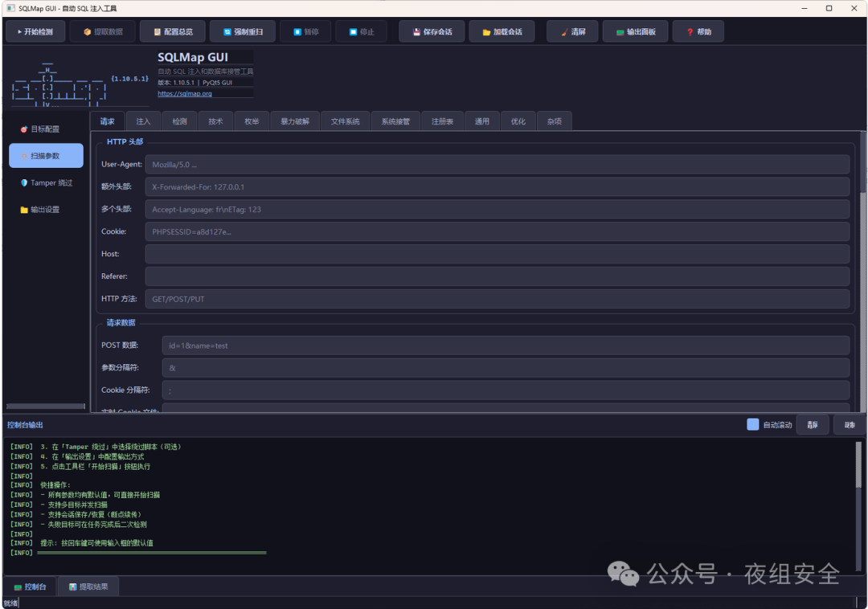Click console line 失败目标可在任务完成后二次检测

point(97,525)
